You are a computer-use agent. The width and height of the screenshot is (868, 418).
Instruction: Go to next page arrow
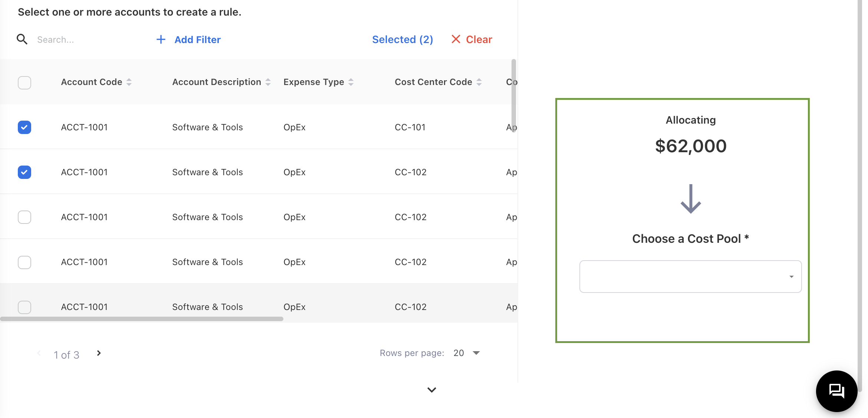point(99,353)
